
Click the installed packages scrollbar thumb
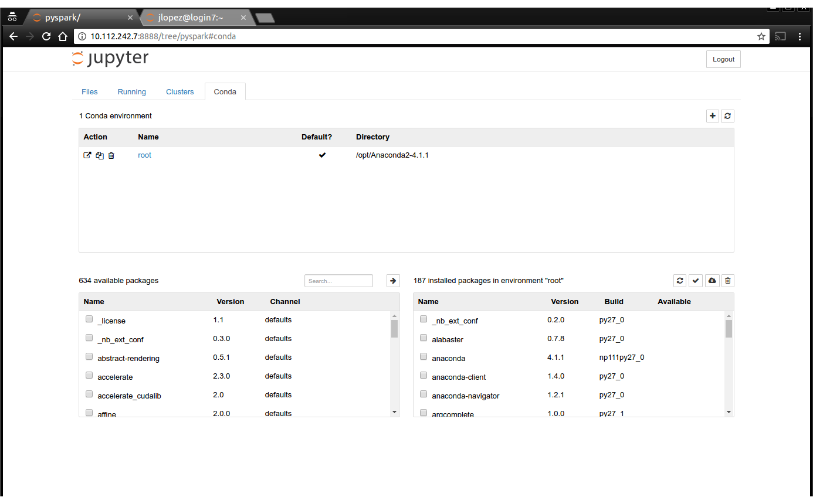[729, 329]
